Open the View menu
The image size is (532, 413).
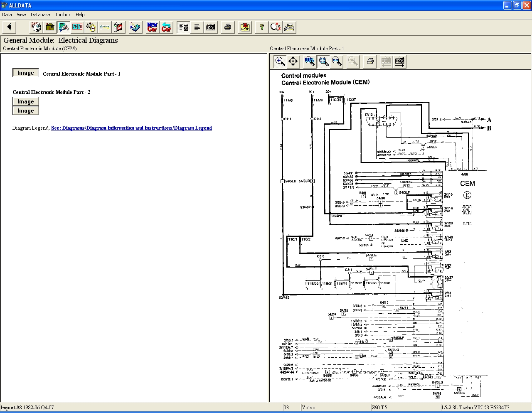click(x=21, y=15)
